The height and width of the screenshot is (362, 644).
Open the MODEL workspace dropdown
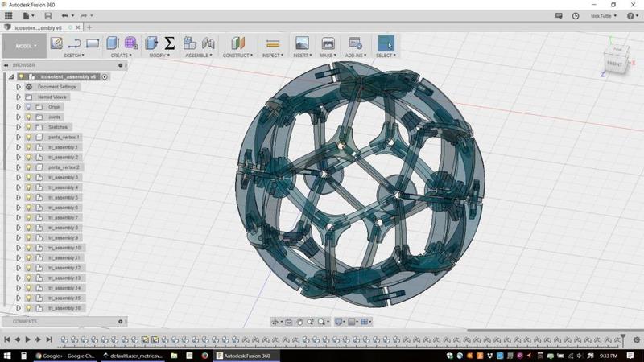(x=24, y=46)
